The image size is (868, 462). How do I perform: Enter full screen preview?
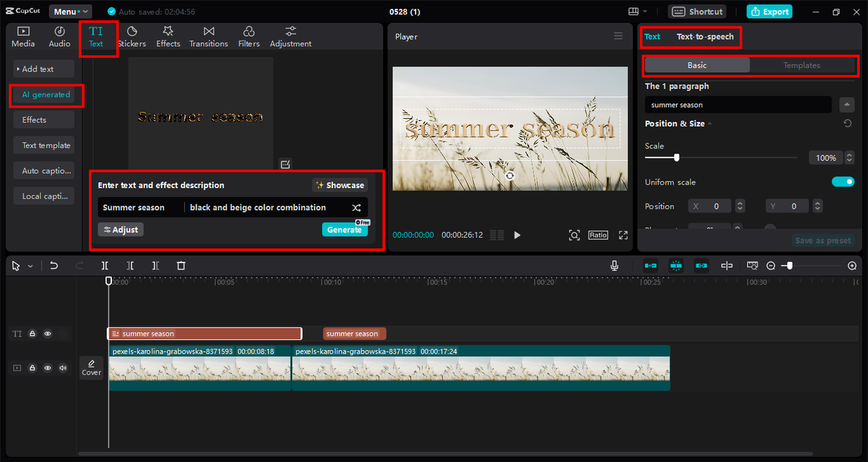tap(623, 235)
